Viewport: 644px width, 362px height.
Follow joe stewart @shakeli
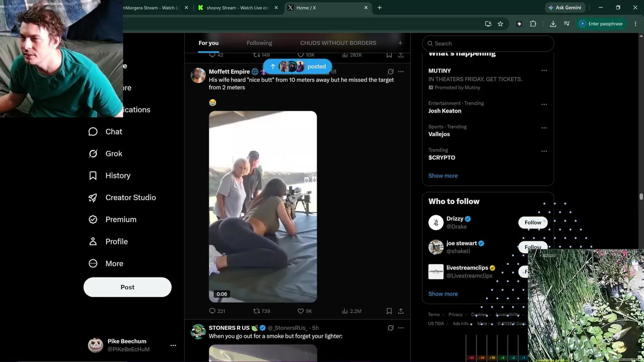pyautogui.click(x=533, y=247)
